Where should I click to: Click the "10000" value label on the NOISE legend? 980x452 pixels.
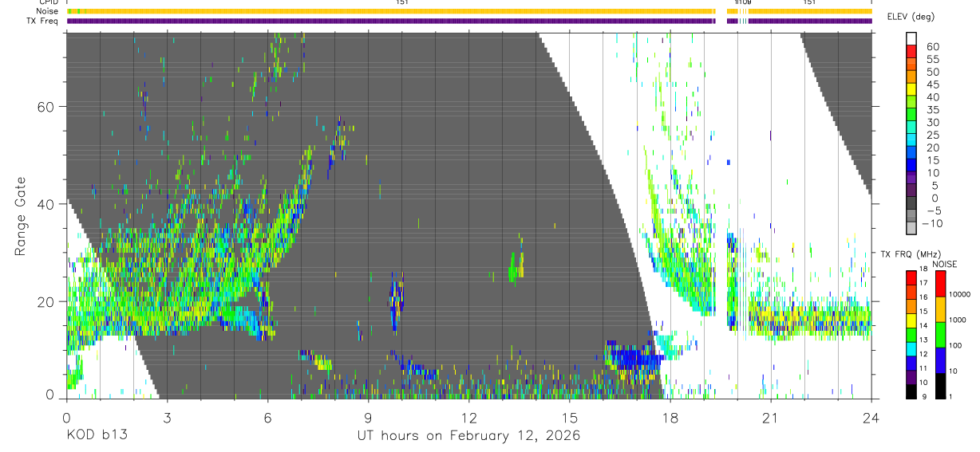coord(960,294)
